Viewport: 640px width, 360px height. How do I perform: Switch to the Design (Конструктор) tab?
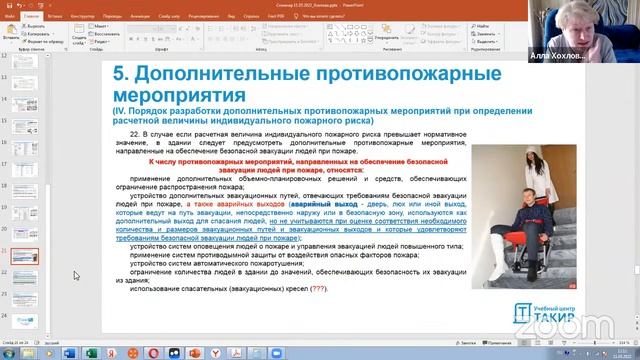pos(82,16)
